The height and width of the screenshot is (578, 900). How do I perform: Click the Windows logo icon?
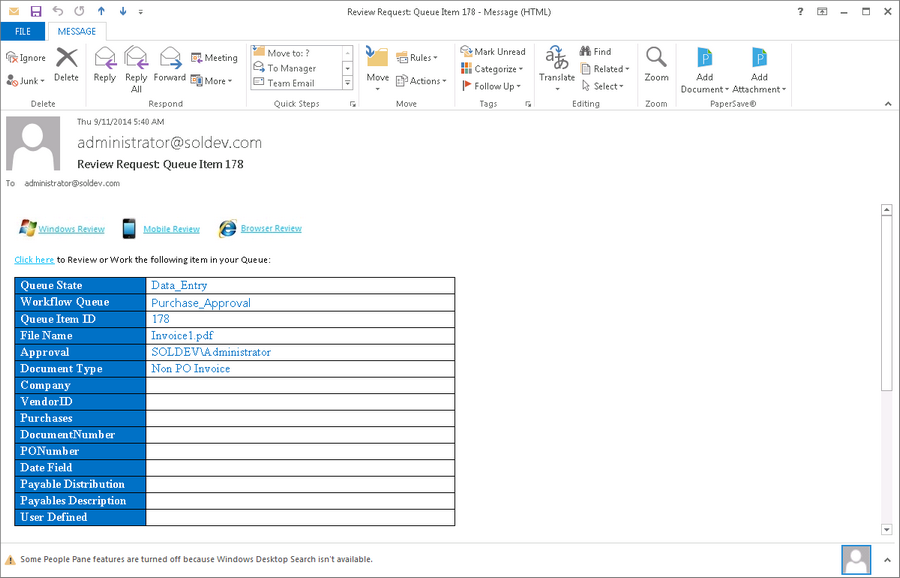[x=28, y=228]
